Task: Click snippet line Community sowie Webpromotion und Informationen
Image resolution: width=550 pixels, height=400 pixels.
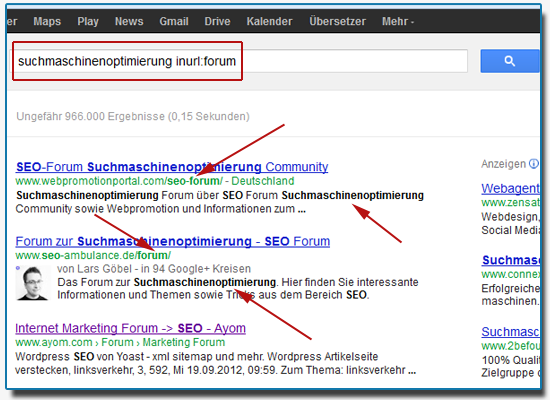Action: (161, 209)
